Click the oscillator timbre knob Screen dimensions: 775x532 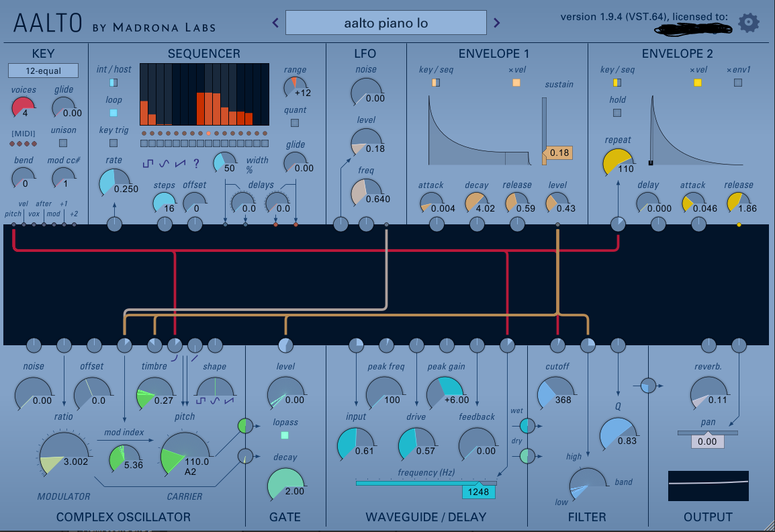(x=155, y=394)
